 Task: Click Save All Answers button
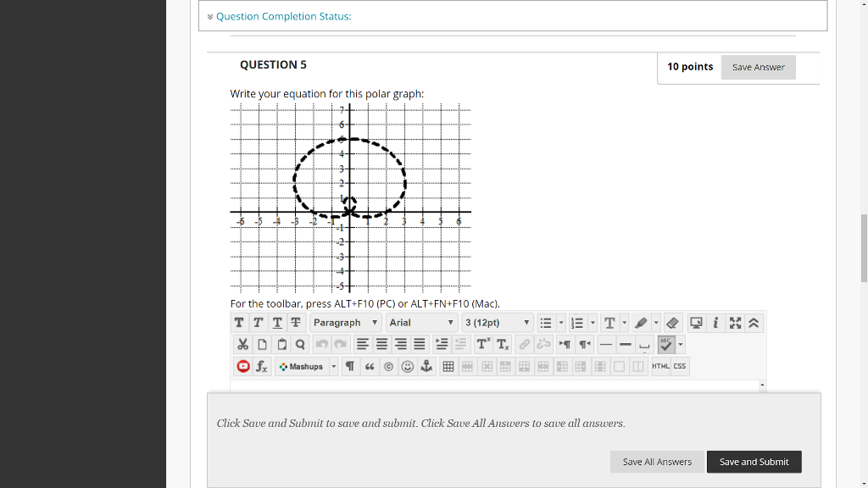tap(657, 462)
